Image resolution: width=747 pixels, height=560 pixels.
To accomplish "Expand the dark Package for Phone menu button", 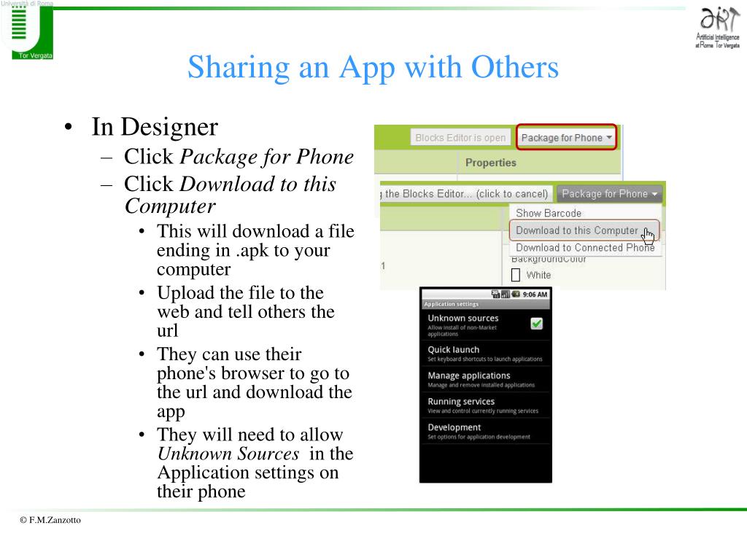I will (x=609, y=194).
